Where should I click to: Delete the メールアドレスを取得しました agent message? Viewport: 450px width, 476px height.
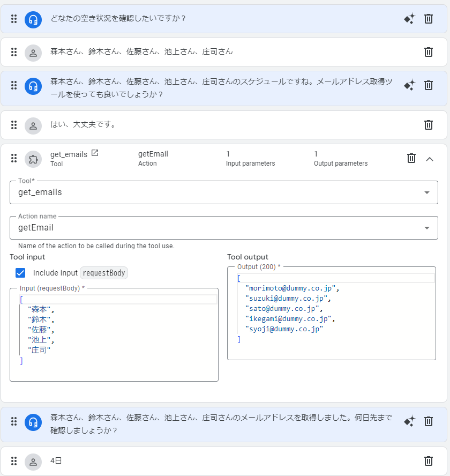pyautogui.click(x=428, y=421)
